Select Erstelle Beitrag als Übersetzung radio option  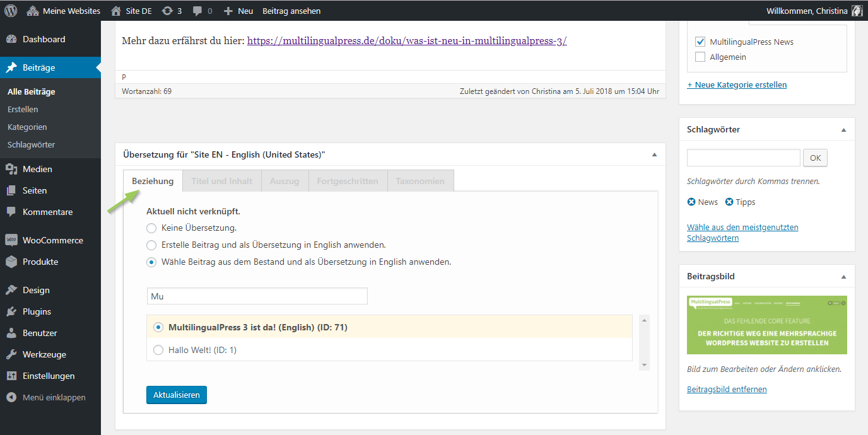click(151, 245)
